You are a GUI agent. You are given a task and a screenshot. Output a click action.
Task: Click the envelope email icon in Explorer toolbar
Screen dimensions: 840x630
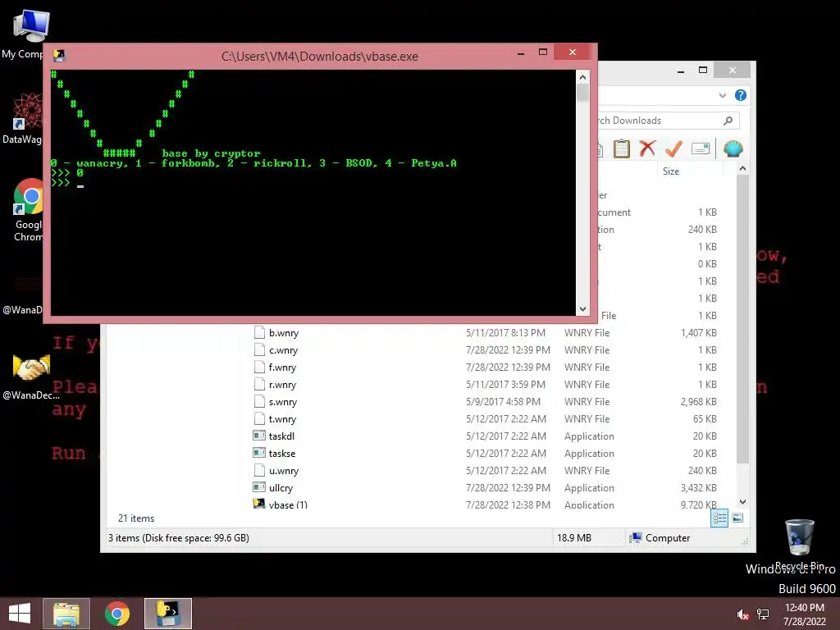(701, 148)
